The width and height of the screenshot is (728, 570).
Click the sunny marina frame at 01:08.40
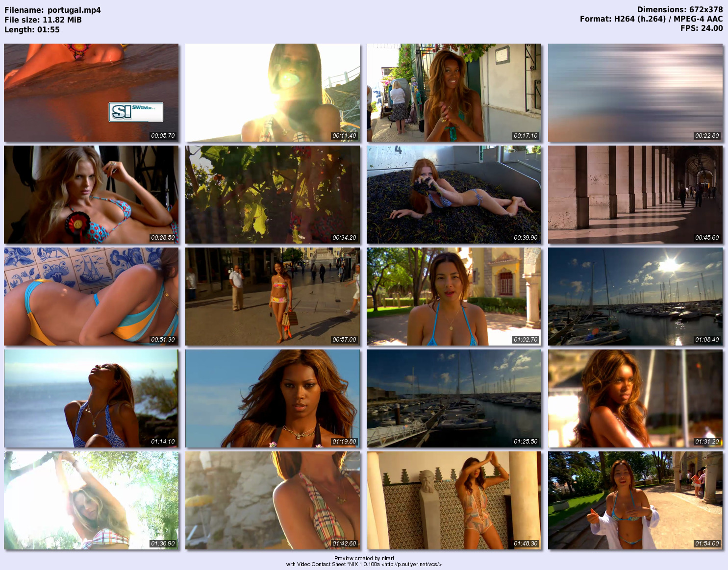point(635,297)
